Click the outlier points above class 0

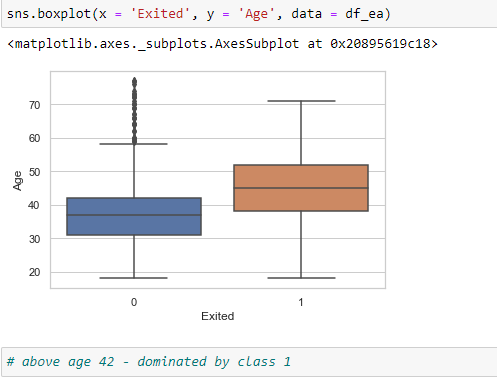click(134, 111)
